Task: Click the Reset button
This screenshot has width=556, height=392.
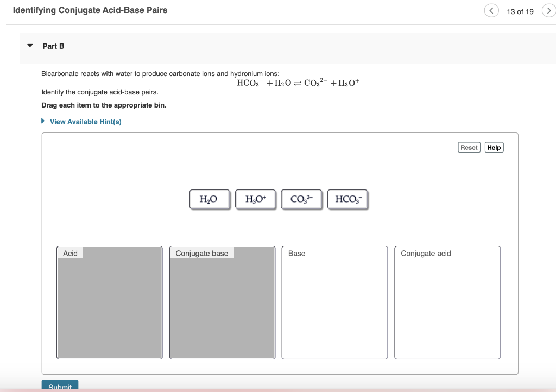Action: click(469, 147)
